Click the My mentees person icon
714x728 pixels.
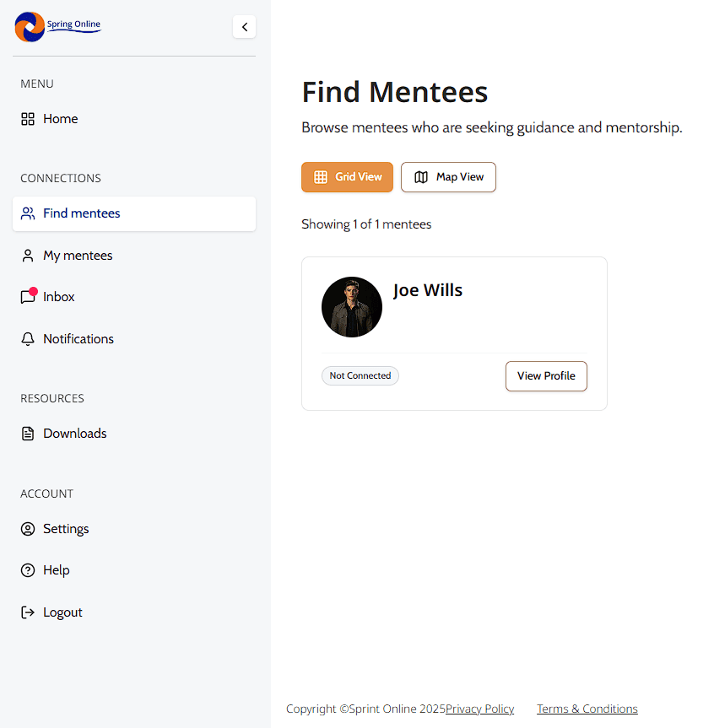click(28, 255)
